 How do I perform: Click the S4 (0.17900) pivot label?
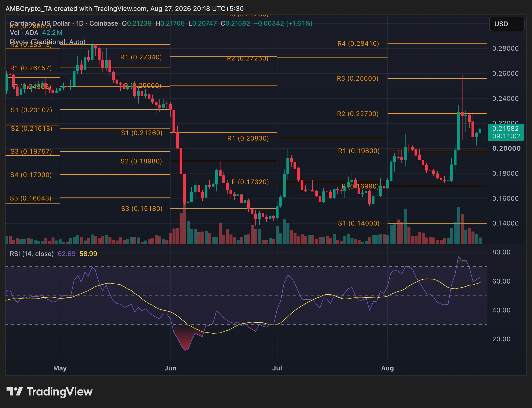click(31, 175)
